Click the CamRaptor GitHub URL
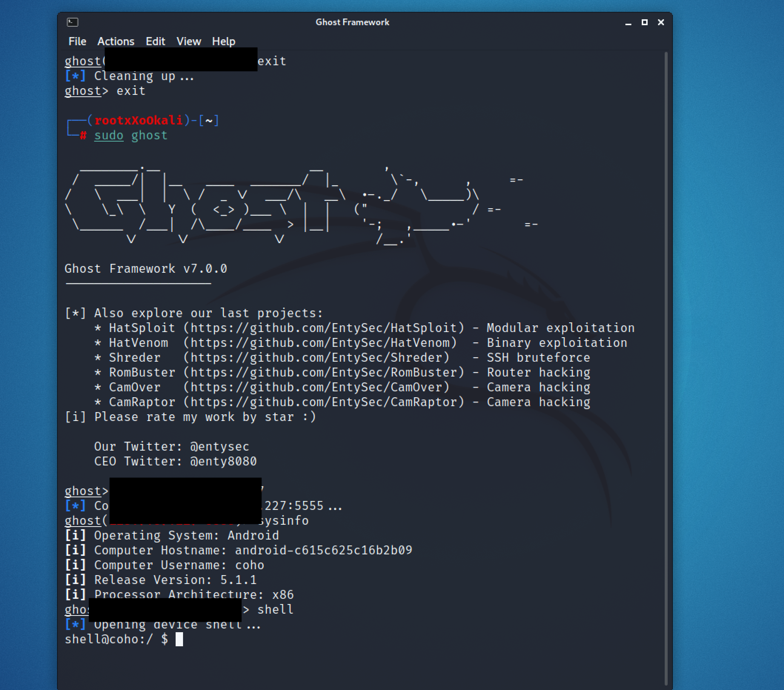The height and width of the screenshot is (690, 784). [323, 402]
